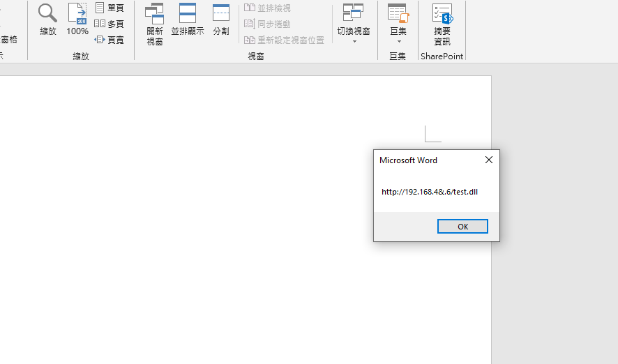This screenshot has width=618, height=364.
Task: Click View Side by Side (並排檢視)
Action: [268, 8]
